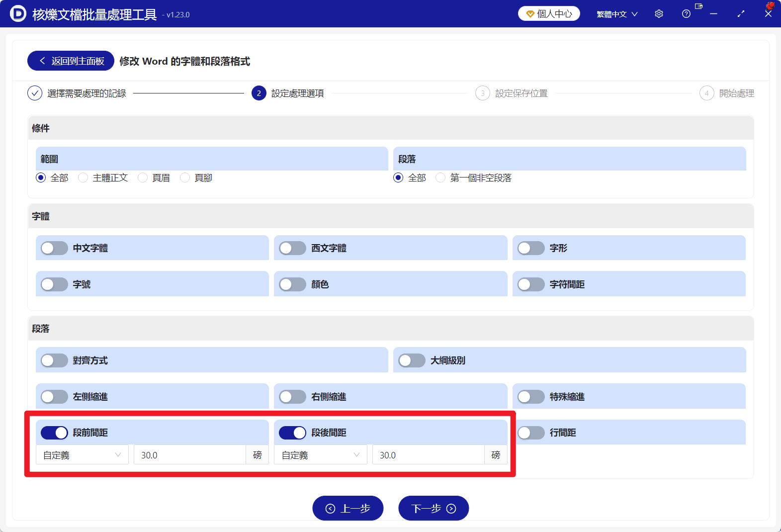
Task: Open 個人中心 personal center
Action: click(549, 14)
